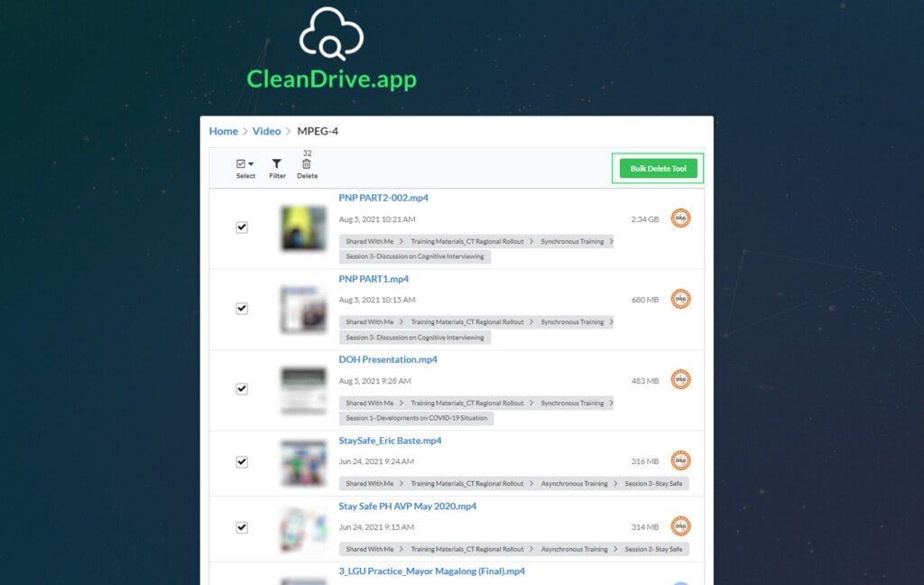Click date Aug 5, 2021 9:28 AM
924x585 pixels.
pos(374,381)
